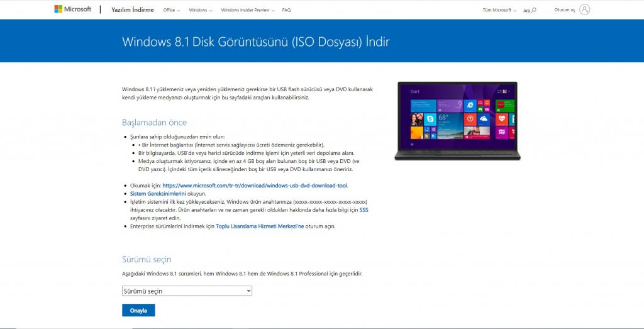Click the heart health tile on the laptop
This screenshot has height=329, width=644.
point(501,119)
